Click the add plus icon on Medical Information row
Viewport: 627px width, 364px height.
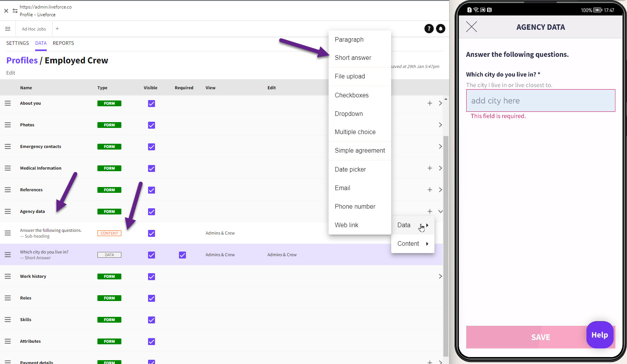coord(429,168)
